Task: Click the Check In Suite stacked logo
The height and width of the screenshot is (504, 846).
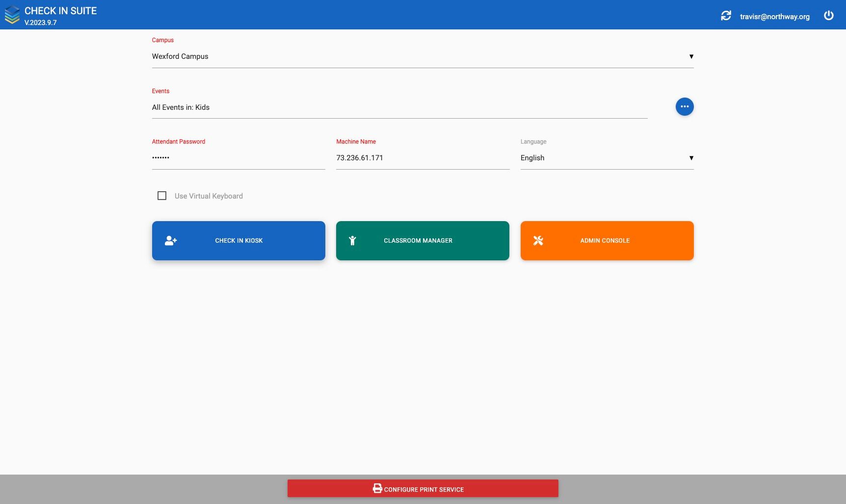Action: [12, 15]
